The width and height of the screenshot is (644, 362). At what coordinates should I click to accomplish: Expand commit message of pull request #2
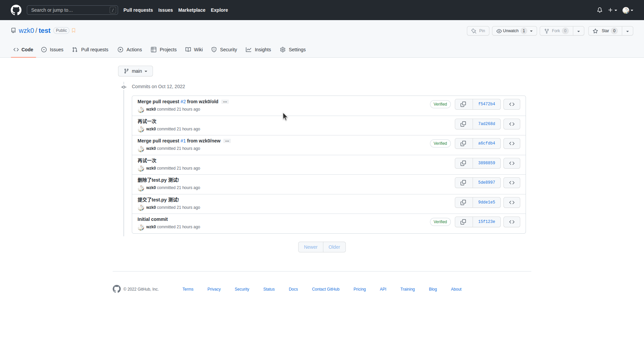[225, 102]
